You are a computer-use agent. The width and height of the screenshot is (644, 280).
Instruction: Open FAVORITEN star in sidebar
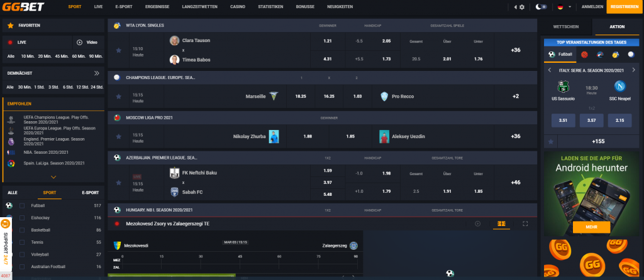click(x=11, y=25)
